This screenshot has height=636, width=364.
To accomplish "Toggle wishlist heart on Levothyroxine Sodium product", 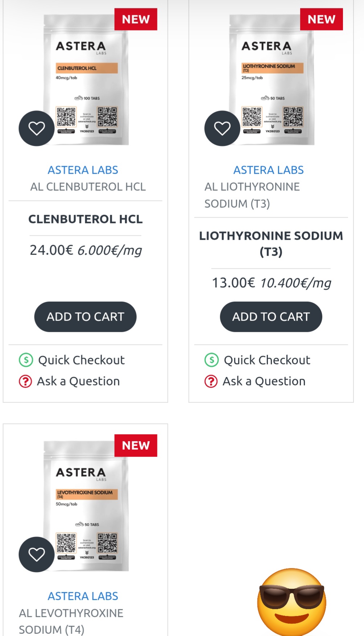I will click(37, 554).
